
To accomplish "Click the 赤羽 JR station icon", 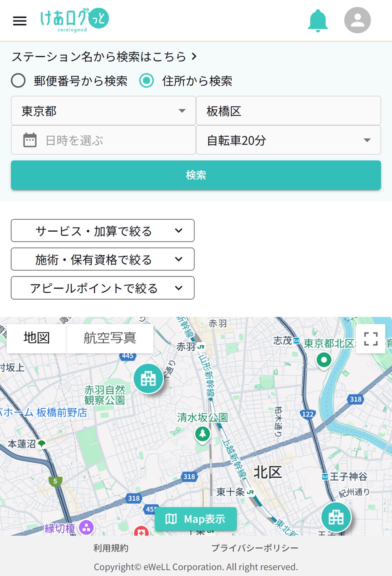I will [201, 346].
